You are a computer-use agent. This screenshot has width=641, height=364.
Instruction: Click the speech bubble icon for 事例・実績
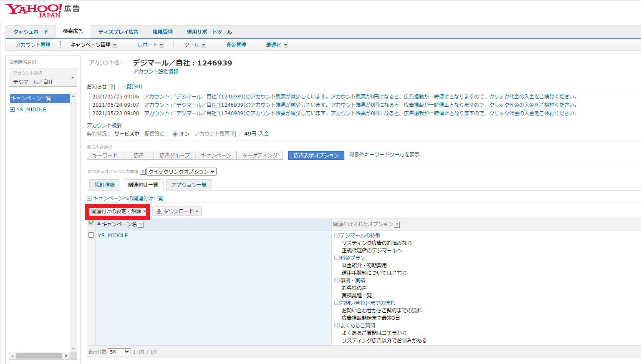(337, 281)
